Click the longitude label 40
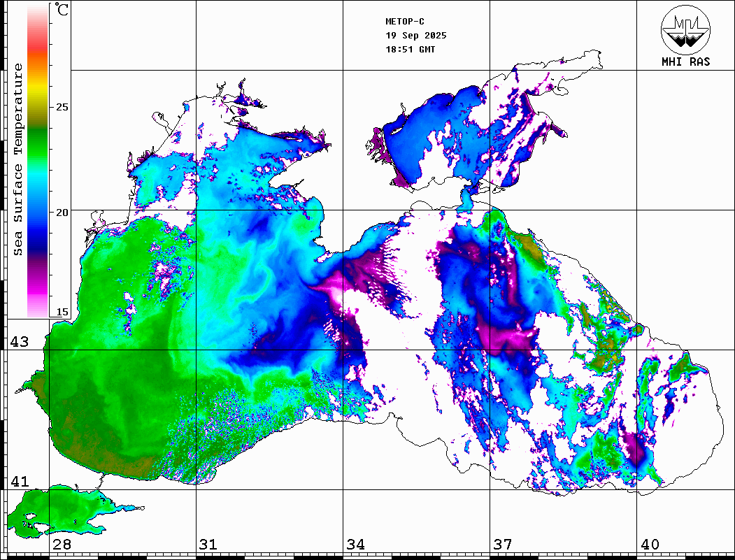The width and height of the screenshot is (735, 560). (x=649, y=545)
